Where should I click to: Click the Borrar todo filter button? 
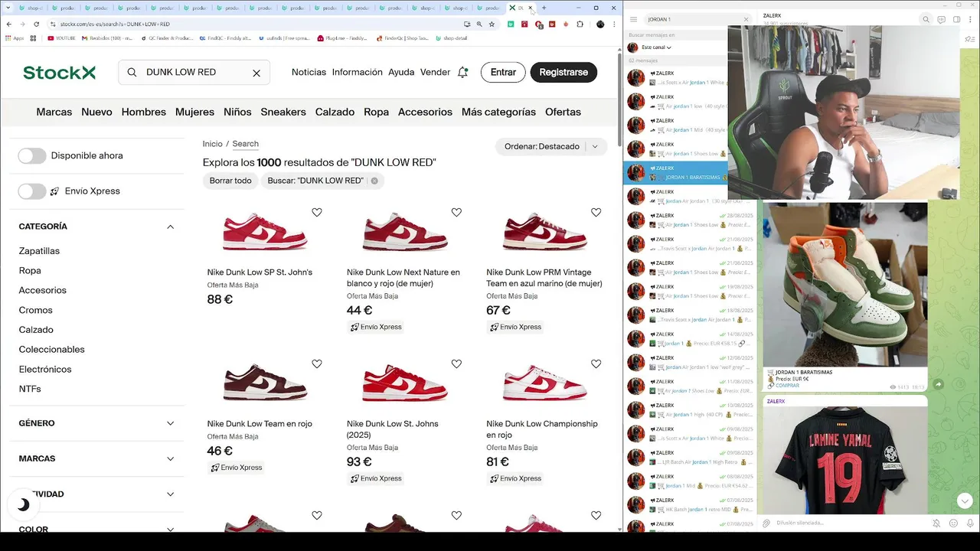[230, 181]
